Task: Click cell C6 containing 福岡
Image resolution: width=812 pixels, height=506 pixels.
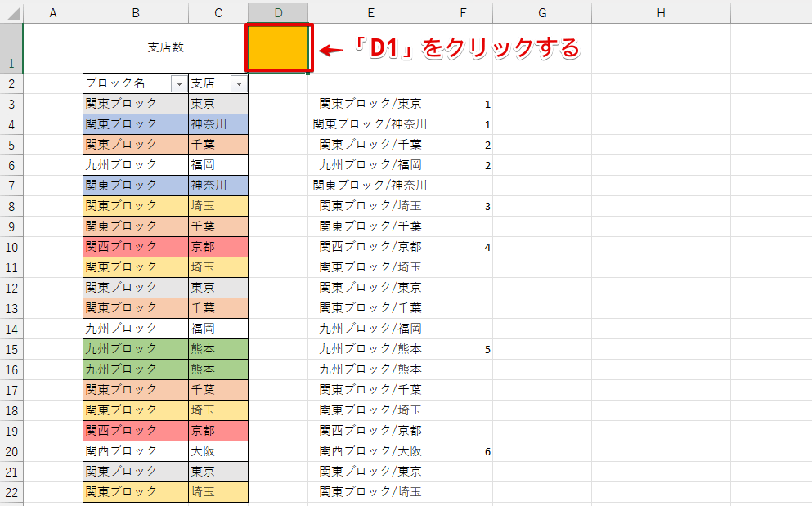Action: [218, 165]
